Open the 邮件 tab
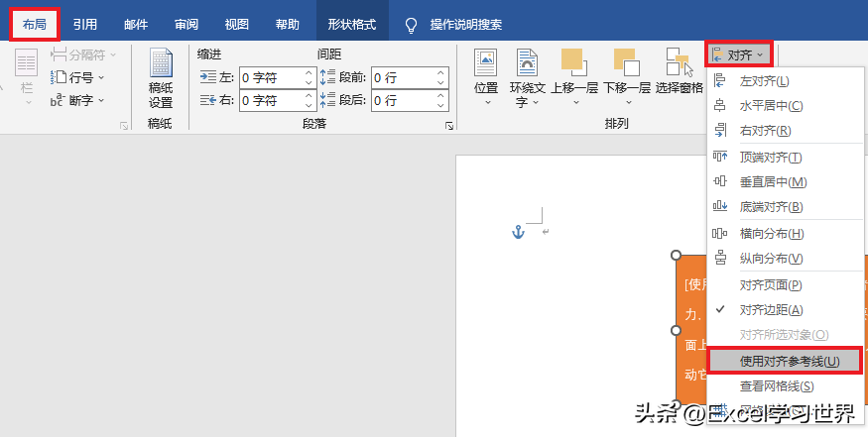Image resolution: width=868 pixels, height=437 pixels. point(136,25)
